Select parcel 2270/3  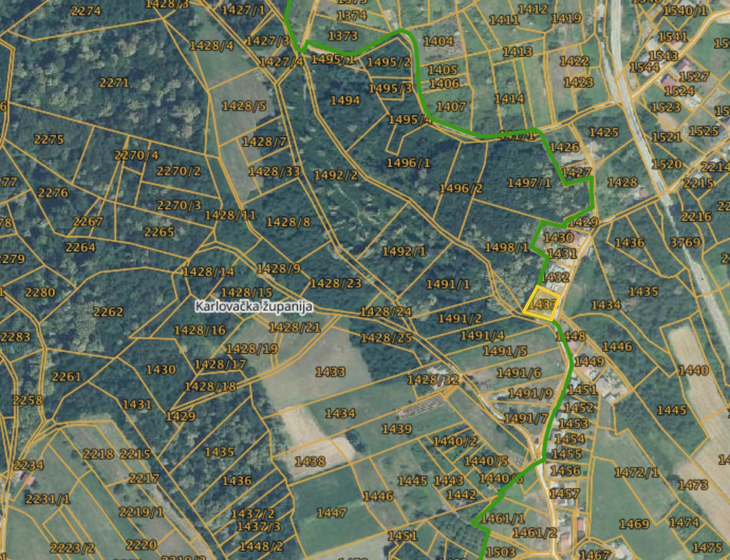point(179,205)
